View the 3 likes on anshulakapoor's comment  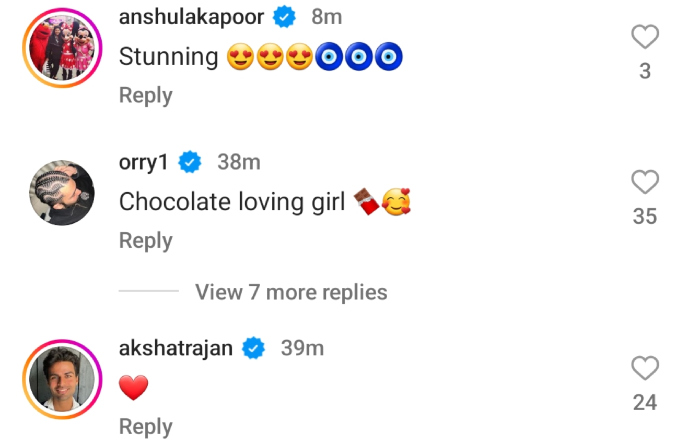[645, 72]
